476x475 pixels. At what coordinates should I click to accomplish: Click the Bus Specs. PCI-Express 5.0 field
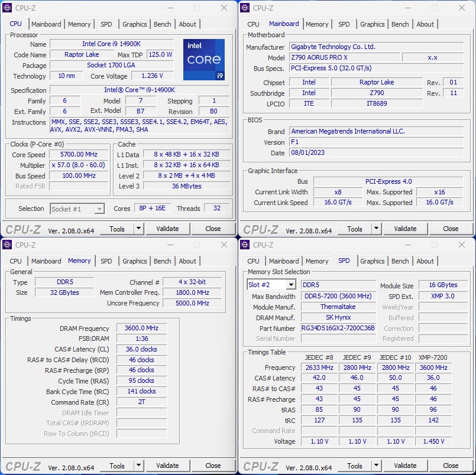tap(376, 68)
